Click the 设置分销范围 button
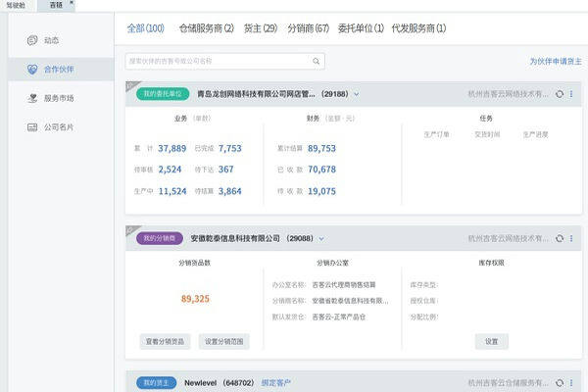588x392 pixels. (223, 341)
